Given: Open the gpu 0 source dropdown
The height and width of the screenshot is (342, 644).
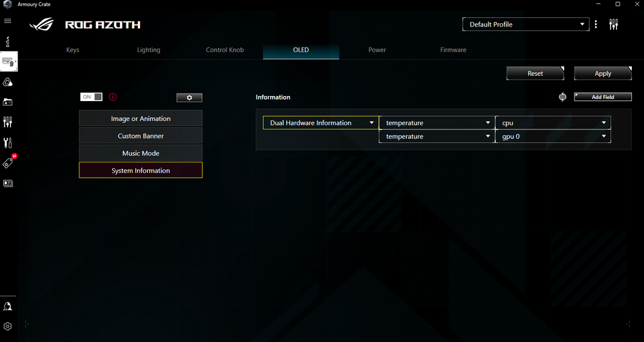Looking at the screenshot, I should point(553,137).
